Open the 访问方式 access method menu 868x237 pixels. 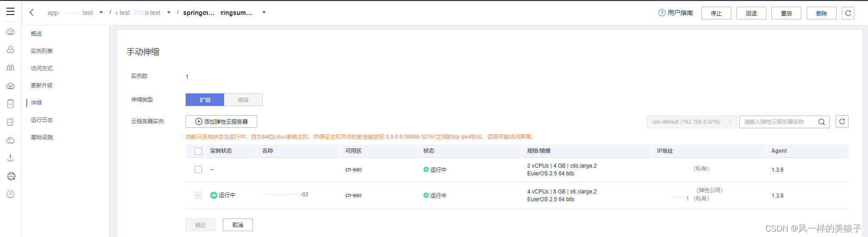click(42, 68)
